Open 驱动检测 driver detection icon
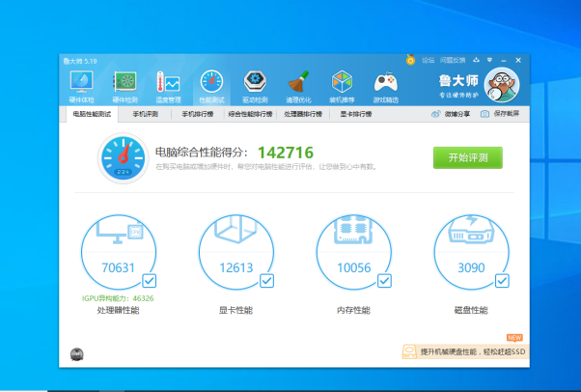The height and width of the screenshot is (392, 581). pos(255,84)
